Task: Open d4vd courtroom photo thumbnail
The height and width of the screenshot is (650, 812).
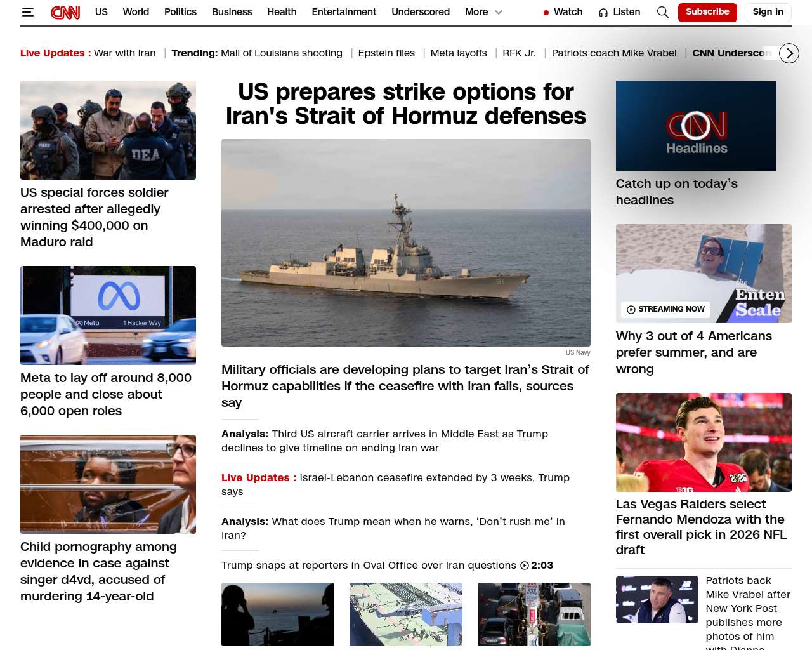Action: 108,484
